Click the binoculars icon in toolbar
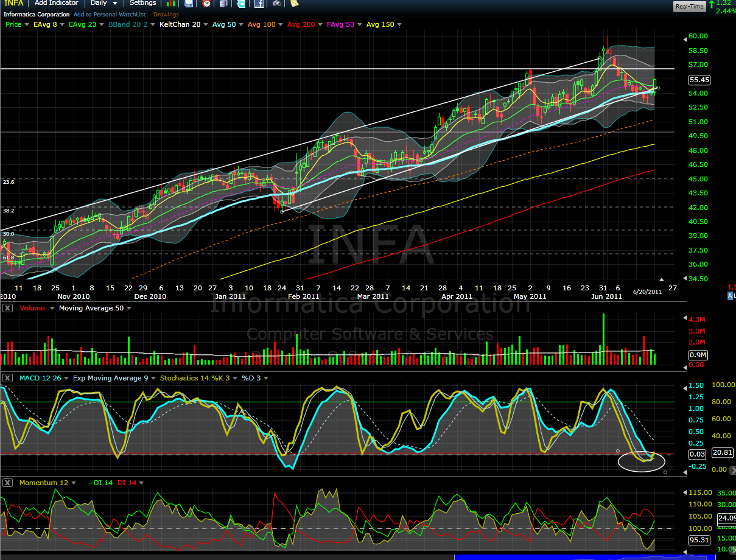The image size is (736, 560). (x=277, y=4)
